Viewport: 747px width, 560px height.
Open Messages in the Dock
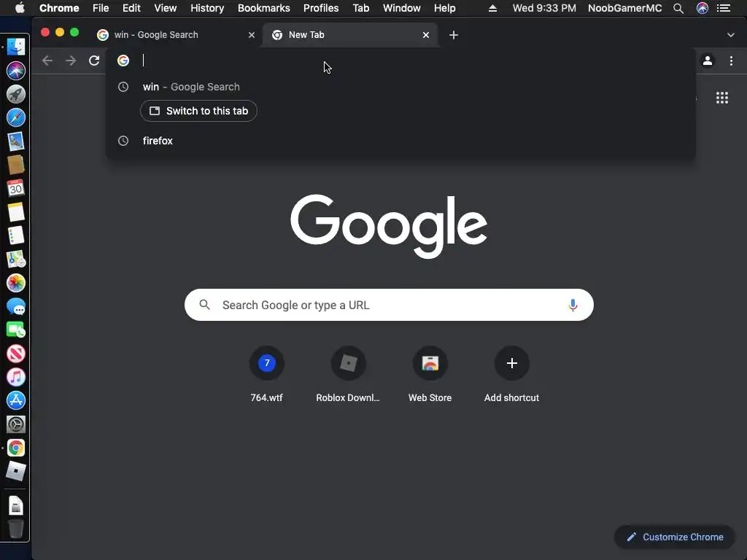[16, 307]
